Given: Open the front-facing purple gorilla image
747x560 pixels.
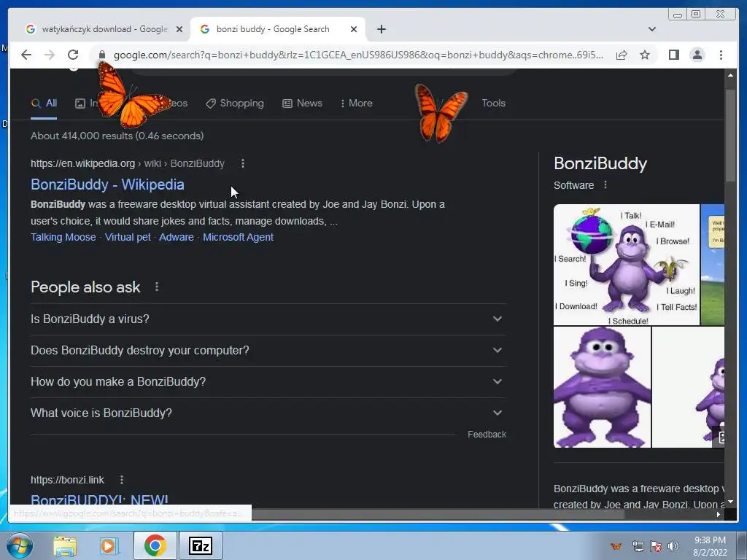Looking at the screenshot, I should pyautogui.click(x=602, y=387).
